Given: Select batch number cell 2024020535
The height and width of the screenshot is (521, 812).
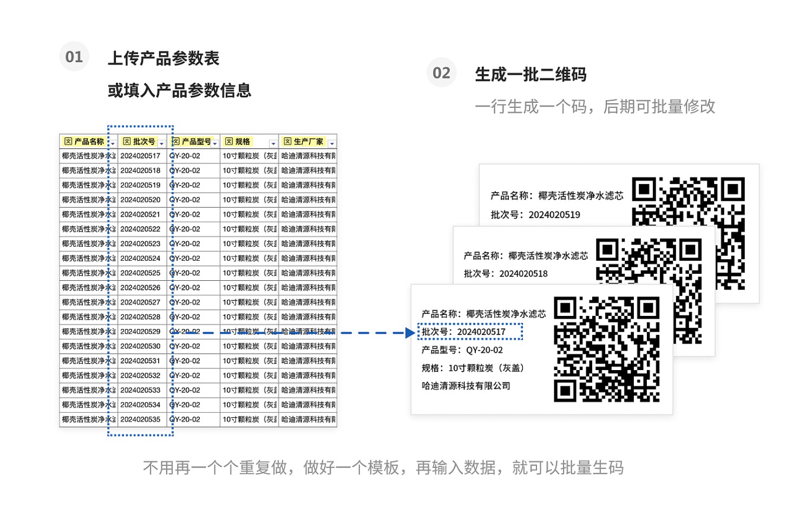Looking at the screenshot, I should [x=142, y=419].
